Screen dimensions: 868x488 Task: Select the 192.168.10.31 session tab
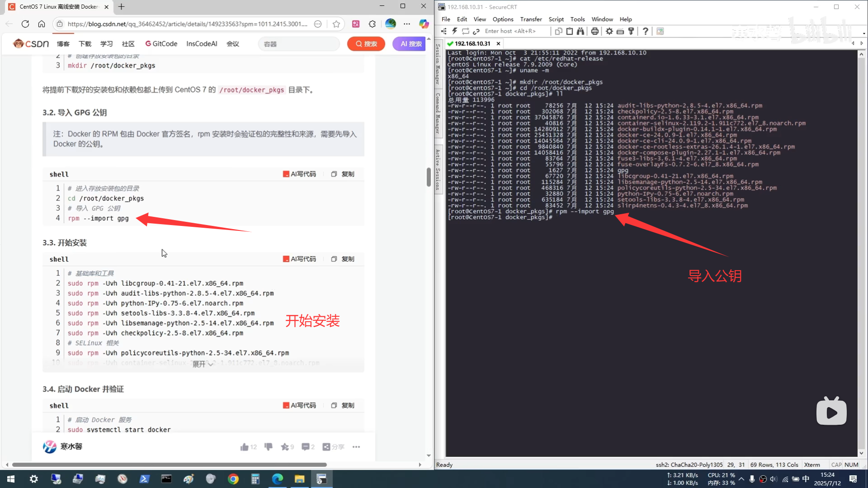pyautogui.click(x=472, y=43)
